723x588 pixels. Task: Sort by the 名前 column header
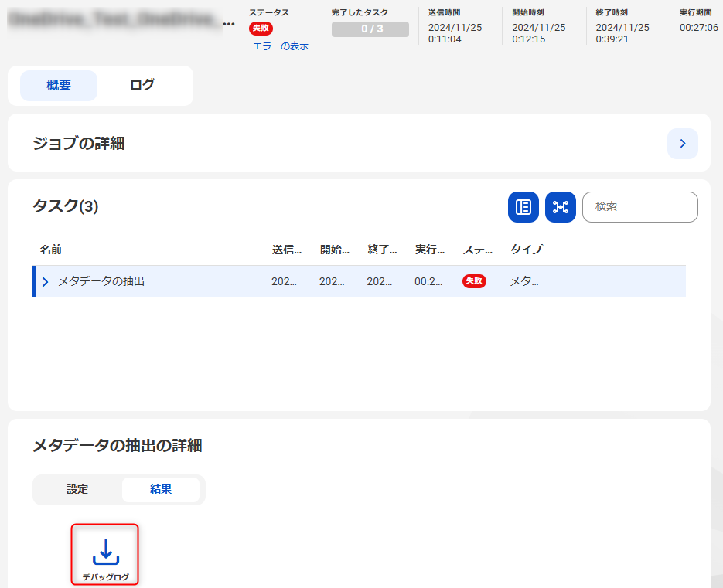point(51,250)
